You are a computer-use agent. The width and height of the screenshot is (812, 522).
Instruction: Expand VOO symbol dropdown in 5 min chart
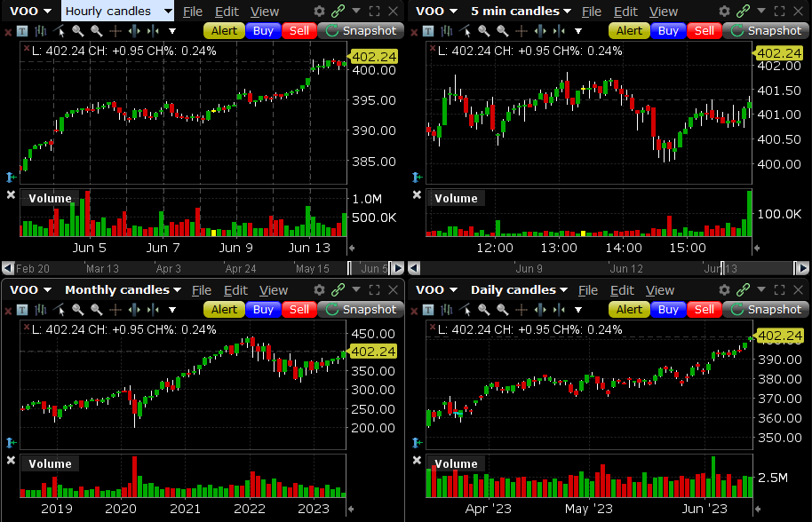[x=453, y=12]
